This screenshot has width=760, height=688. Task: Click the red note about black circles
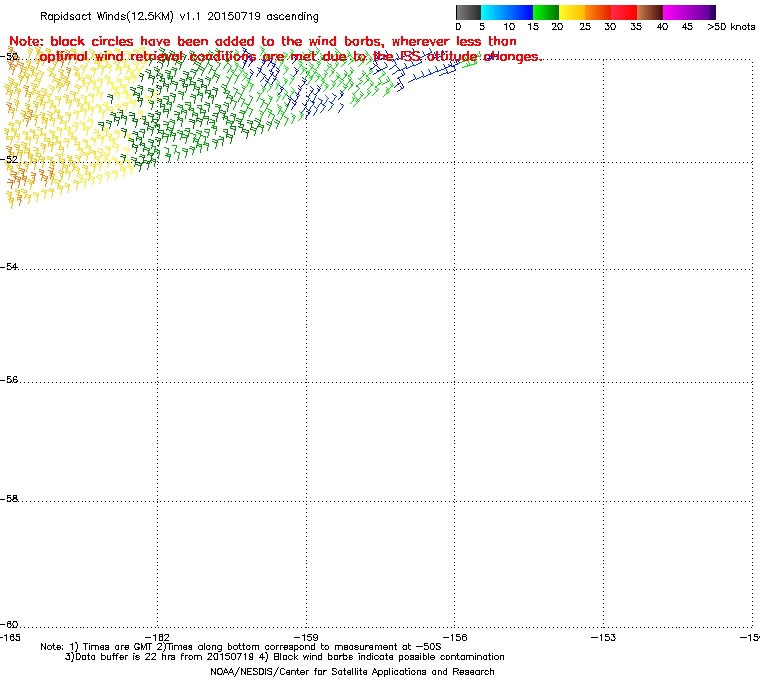[275, 49]
